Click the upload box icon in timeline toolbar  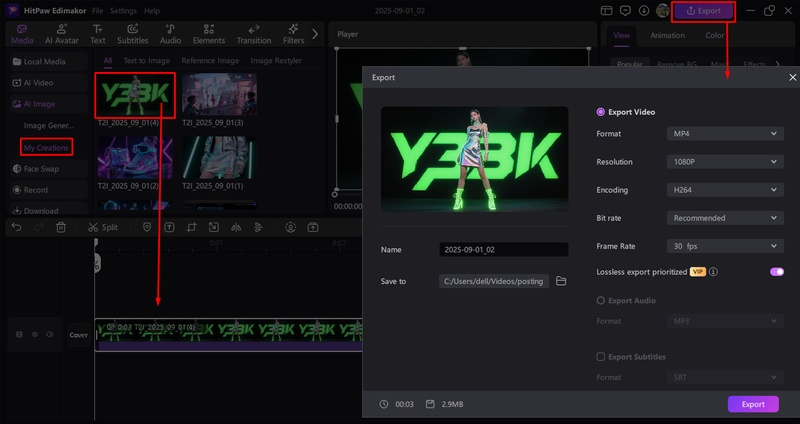point(313,228)
